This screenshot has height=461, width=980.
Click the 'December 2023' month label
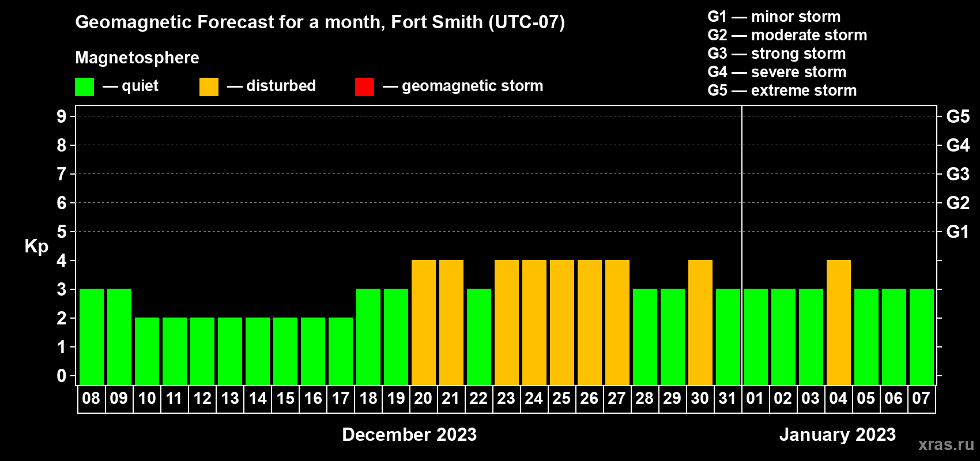coord(409,434)
